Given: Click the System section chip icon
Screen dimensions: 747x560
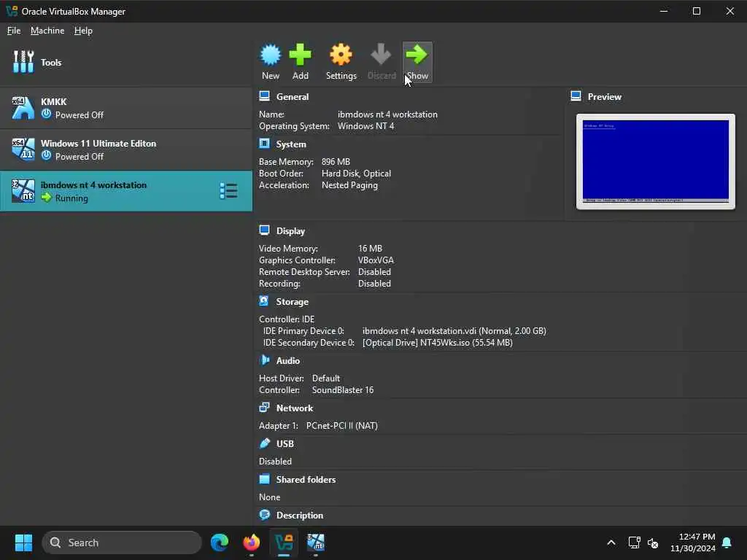Looking at the screenshot, I should 264,144.
